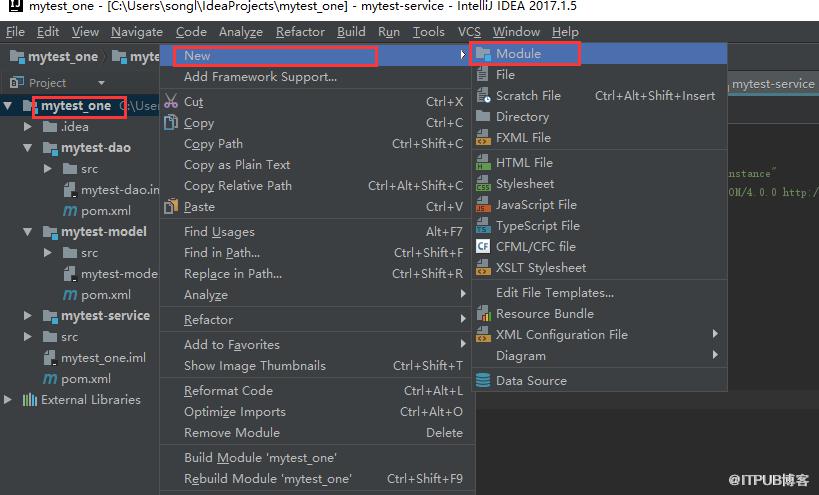Image resolution: width=819 pixels, height=495 pixels.
Task: Select Build Module 'mytest_one'
Action: point(317,458)
